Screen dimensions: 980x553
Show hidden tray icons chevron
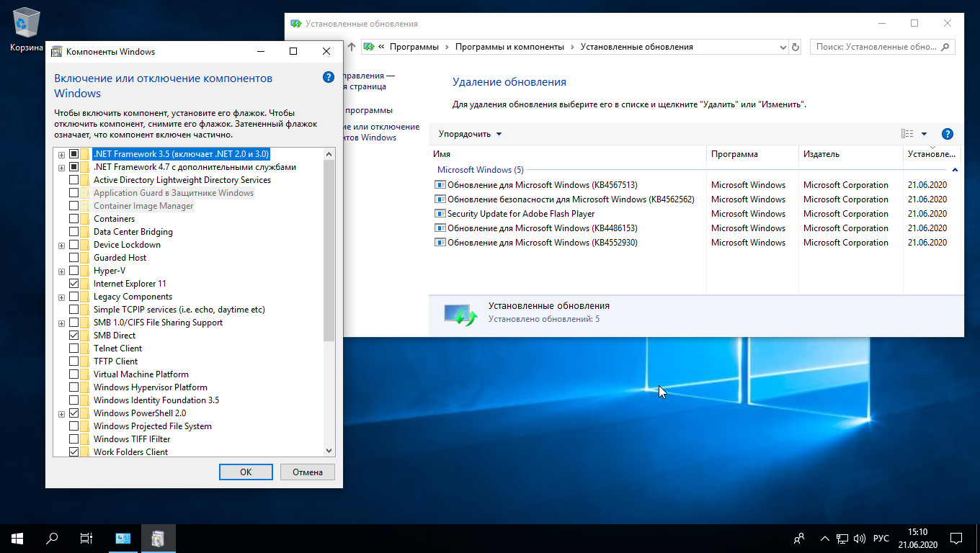(x=824, y=538)
